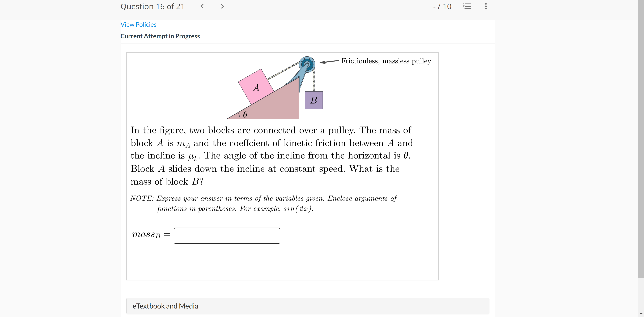Screen dimensions: 644x317
Task: Navigate to the previous question
Action: [x=202, y=6]
